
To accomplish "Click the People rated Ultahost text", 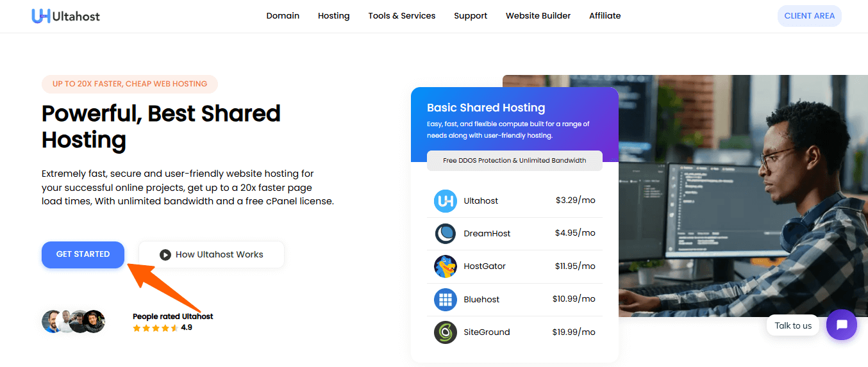I will click(173, 316).
